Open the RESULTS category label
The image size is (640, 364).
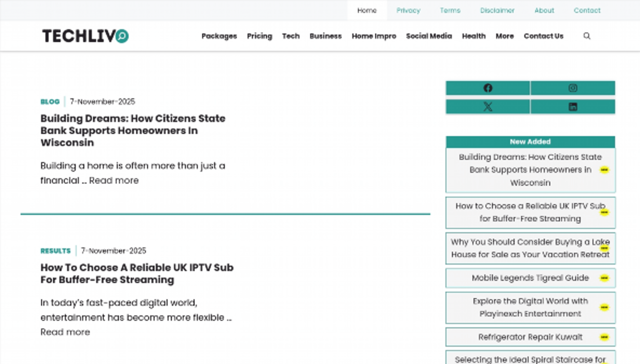click(x=55, y=251)
